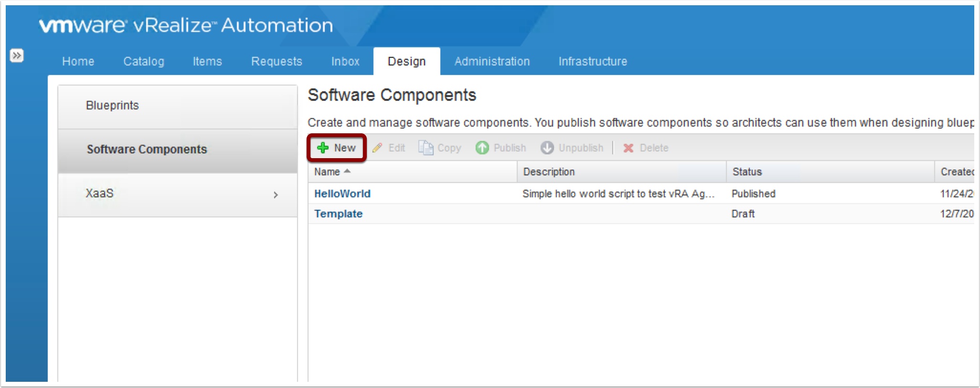Toggle the Name column sort arrow

tap(347, 171)
